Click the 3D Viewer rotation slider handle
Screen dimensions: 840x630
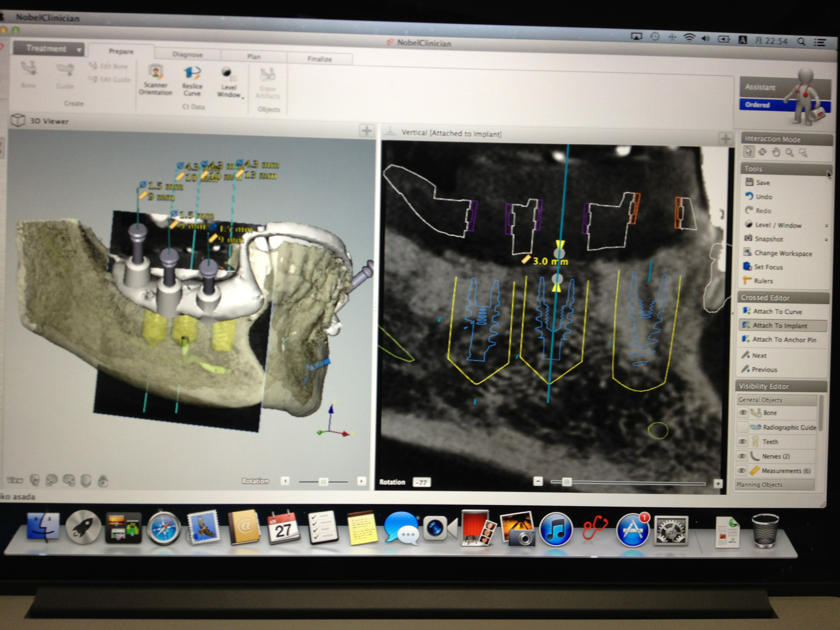pos(323,481)
